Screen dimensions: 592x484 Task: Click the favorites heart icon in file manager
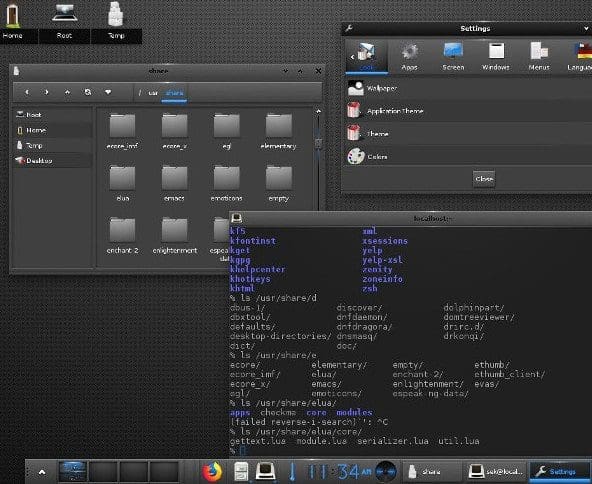coord(108,92)
